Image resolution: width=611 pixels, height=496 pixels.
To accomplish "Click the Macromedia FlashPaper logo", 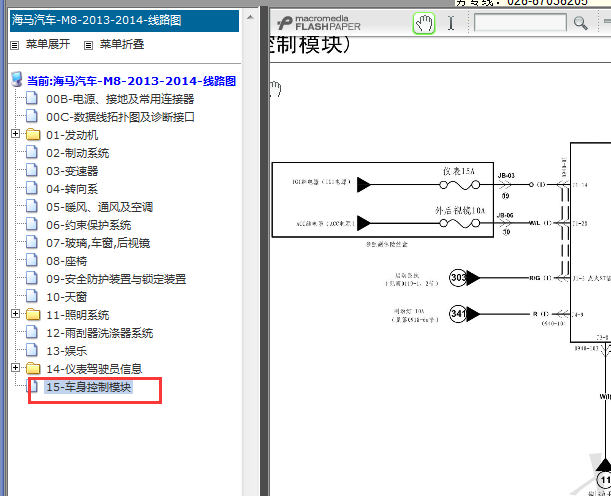I will click(319, 23).
